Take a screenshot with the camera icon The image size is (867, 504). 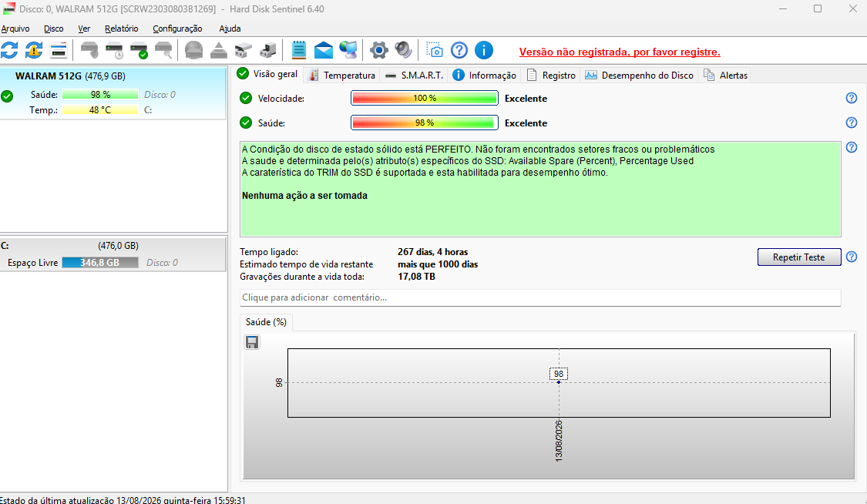coord(435,50)
